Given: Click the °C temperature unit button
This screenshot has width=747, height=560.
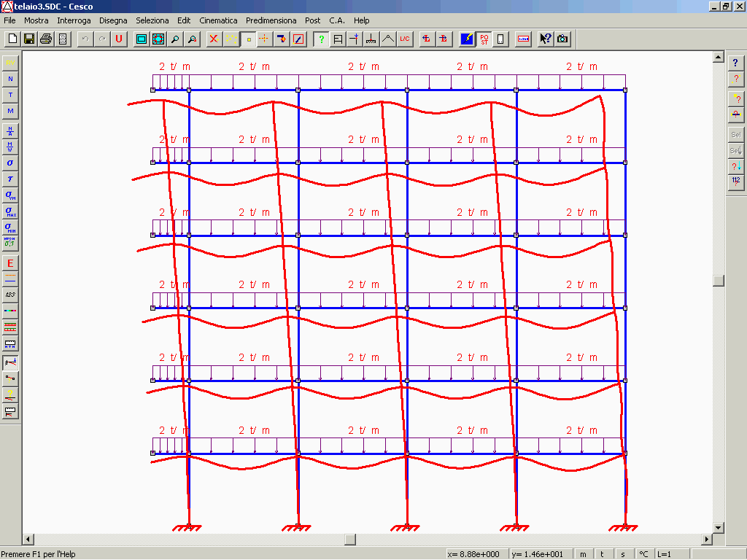Looking at the screenshot, I should 643,554.
